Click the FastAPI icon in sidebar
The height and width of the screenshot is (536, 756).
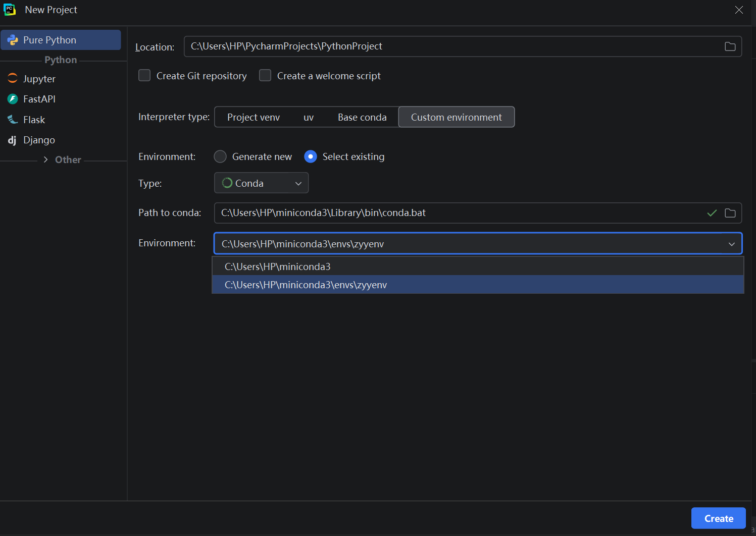tap(13, 99)
